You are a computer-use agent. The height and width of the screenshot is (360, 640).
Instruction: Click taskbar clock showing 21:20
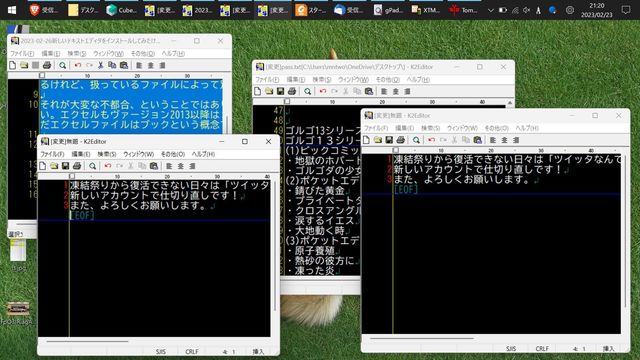tap(596, 10)
